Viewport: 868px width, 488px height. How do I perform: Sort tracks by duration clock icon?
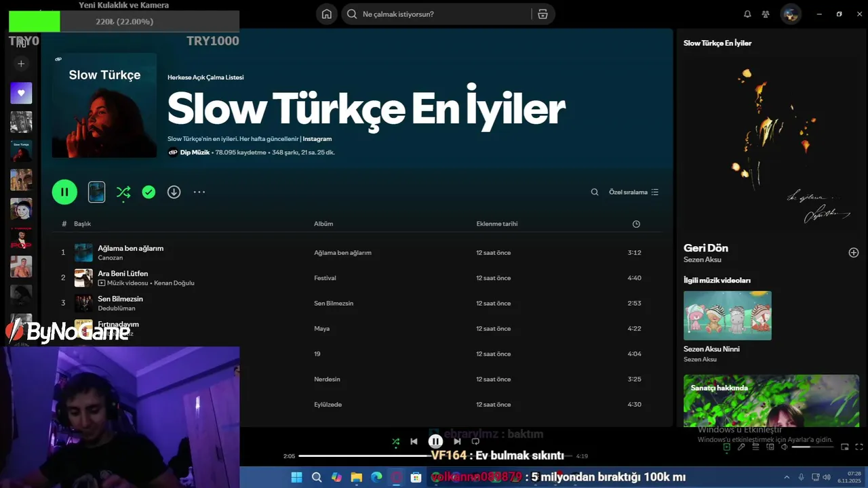click(636, 224)
